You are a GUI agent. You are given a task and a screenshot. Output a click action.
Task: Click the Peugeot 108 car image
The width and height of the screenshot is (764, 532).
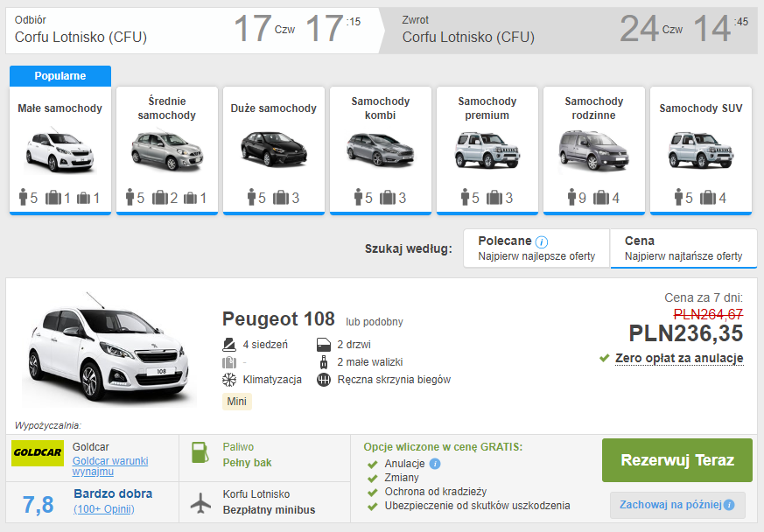tap(109, 350)
